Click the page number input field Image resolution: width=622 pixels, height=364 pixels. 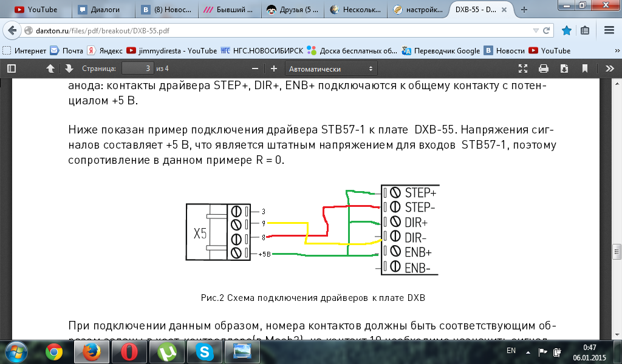(x=138, y=69)
